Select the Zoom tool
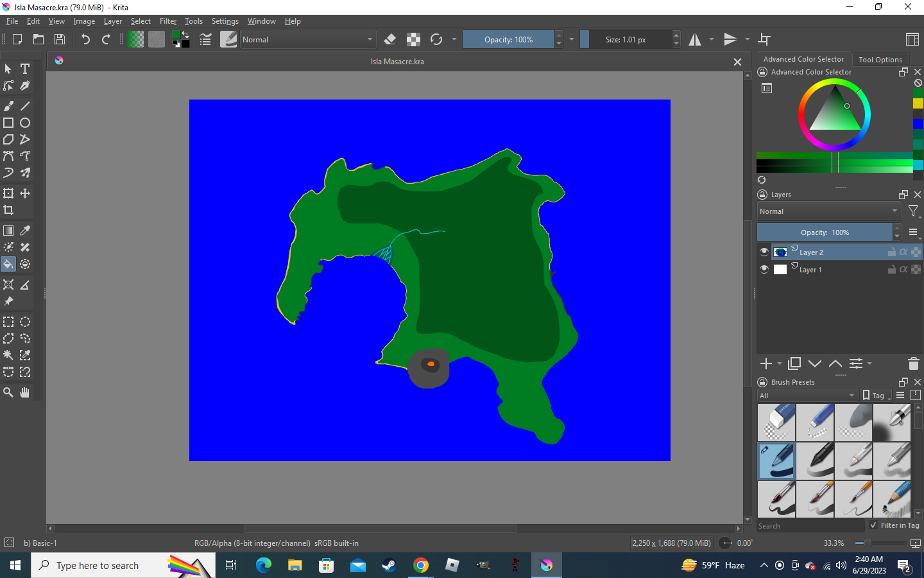The width and height of the screenshot is (924, 578). (x=8, y=392)
